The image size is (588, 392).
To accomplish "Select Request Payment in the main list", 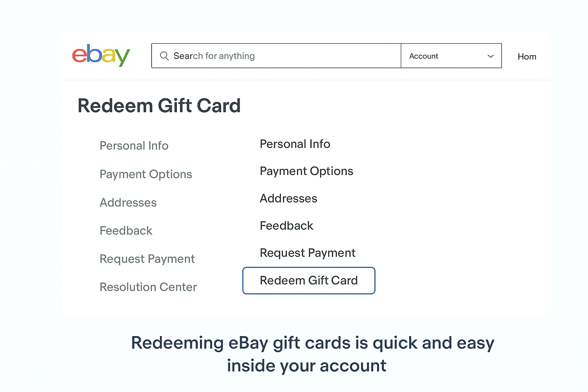I will pyautogui.click(x=307, y=253).
